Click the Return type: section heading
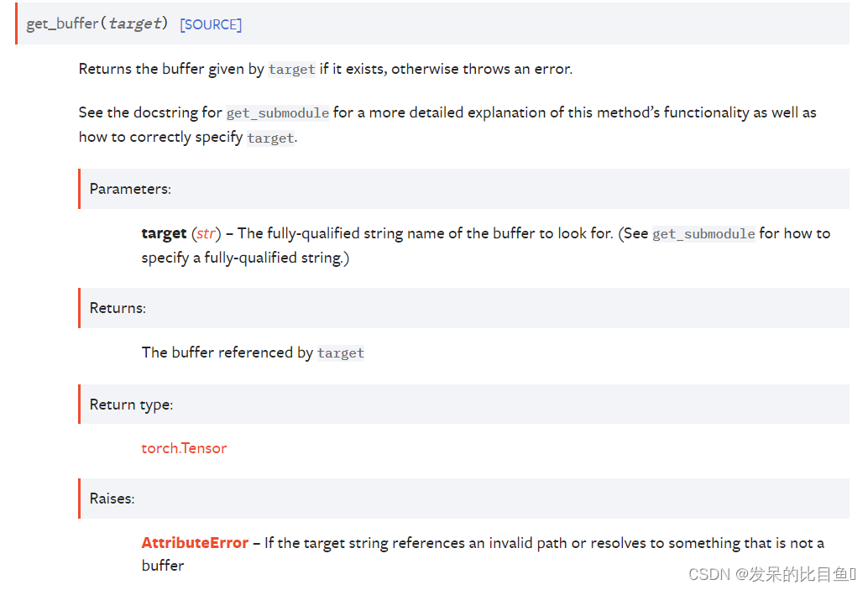The image size is (868, 590). tap(131, 405)
